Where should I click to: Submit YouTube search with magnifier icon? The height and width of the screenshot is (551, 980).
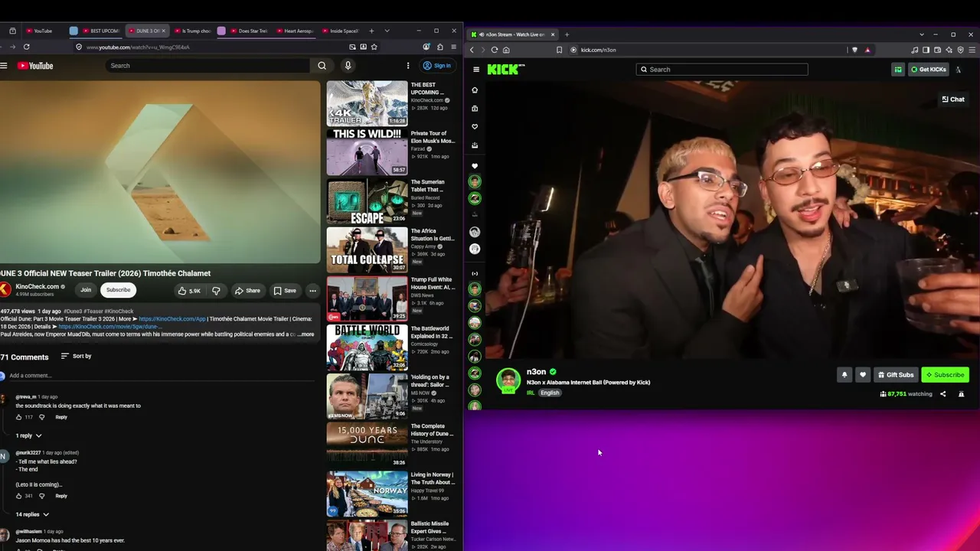pos(322,66)
